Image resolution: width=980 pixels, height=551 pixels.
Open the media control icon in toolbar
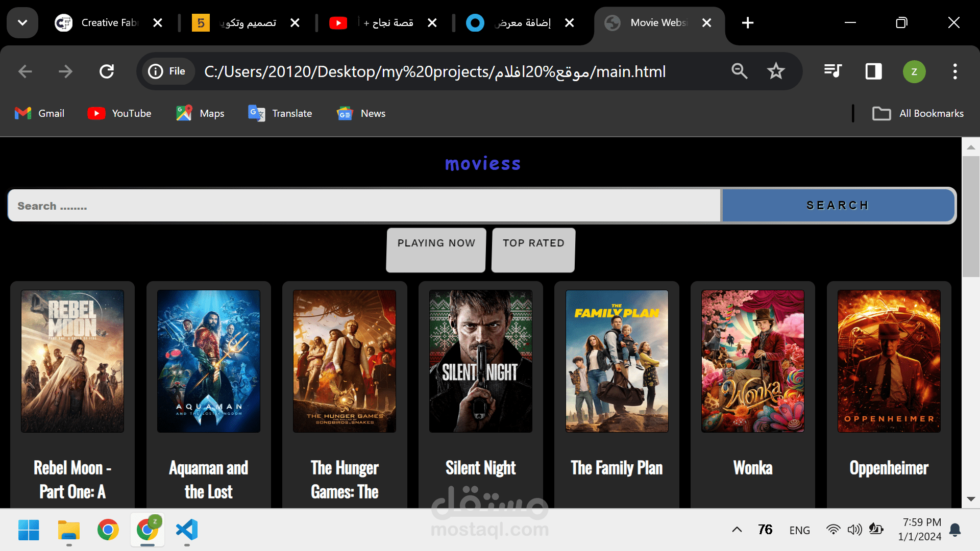tap(832, 71)
